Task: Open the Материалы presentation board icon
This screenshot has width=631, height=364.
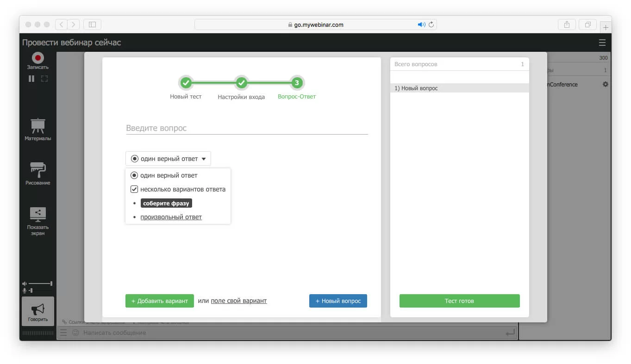Action: tap(37, 126)
